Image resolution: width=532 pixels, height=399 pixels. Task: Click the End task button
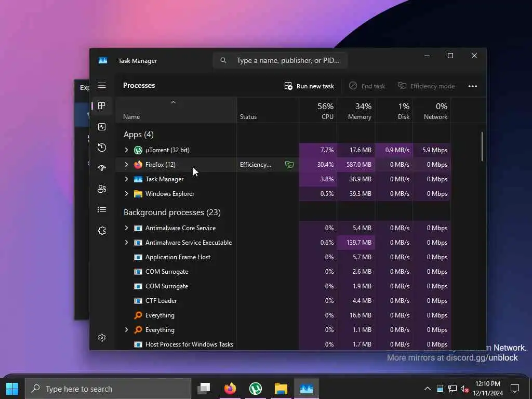point(367,86)
